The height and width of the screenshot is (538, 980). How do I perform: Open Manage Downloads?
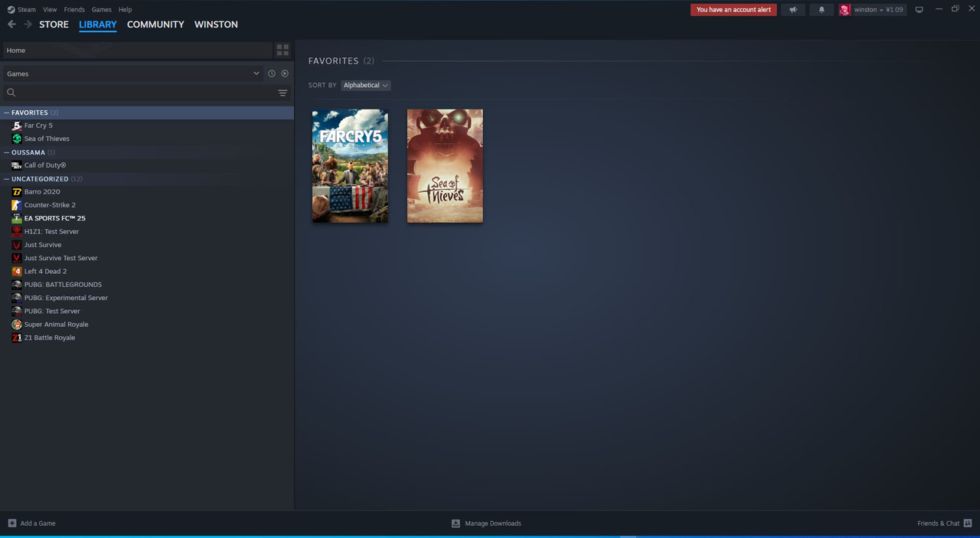tap(486, 523)
